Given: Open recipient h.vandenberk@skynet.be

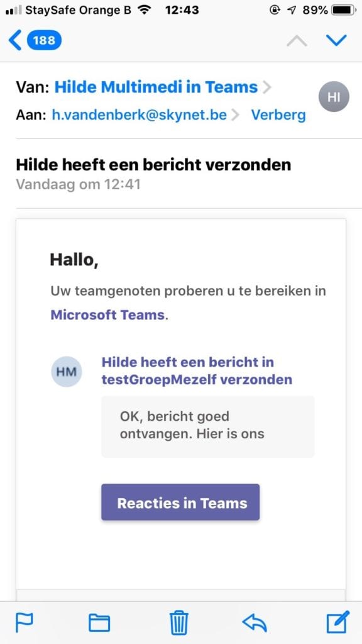Looking at the screenshot, I should (139, 115).
